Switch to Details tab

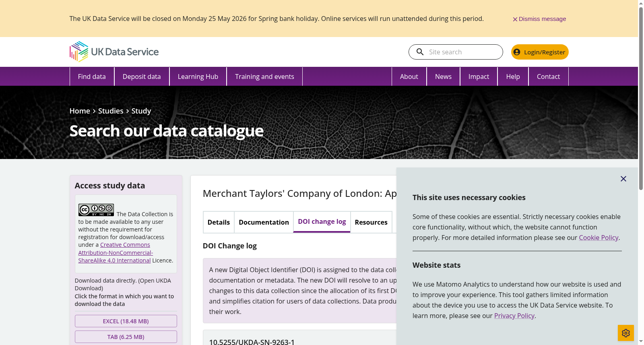pyautogui.click(x=219, y=222)
